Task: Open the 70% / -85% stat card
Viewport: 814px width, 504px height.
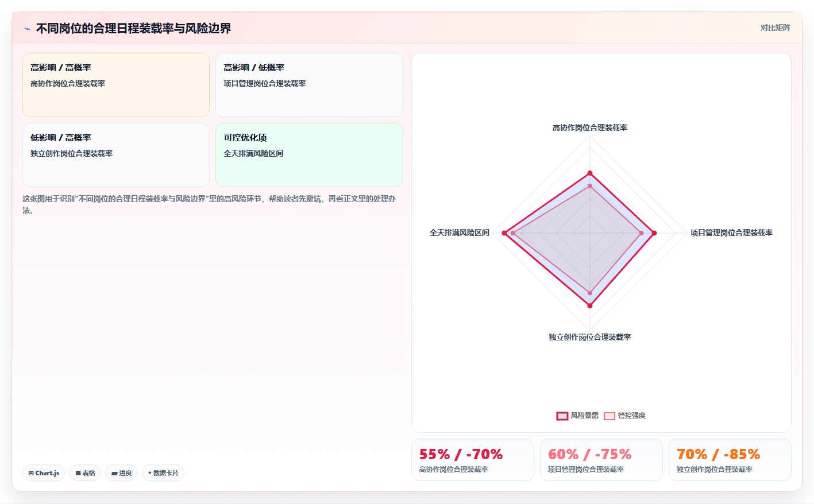Action: tap(730, 460)
